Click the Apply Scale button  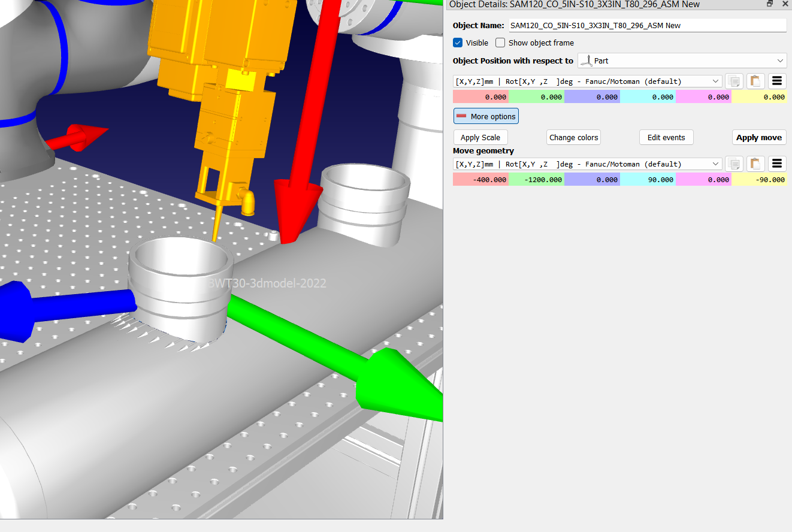[x=480, y=137]
